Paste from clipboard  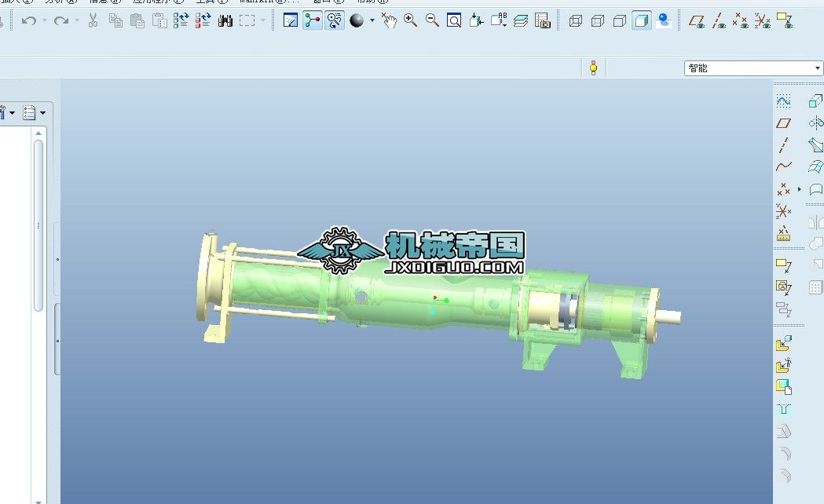(x=137, y=20)
